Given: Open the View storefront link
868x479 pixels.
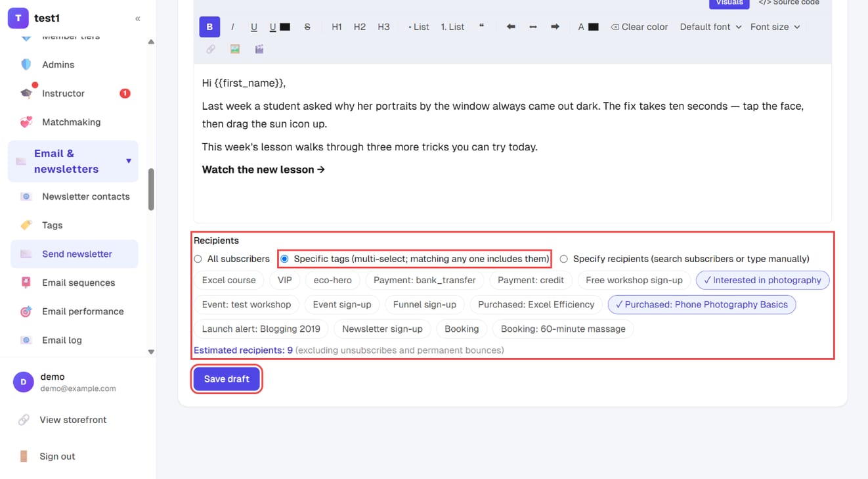Looking at the screenshot, I should [73, 420].
